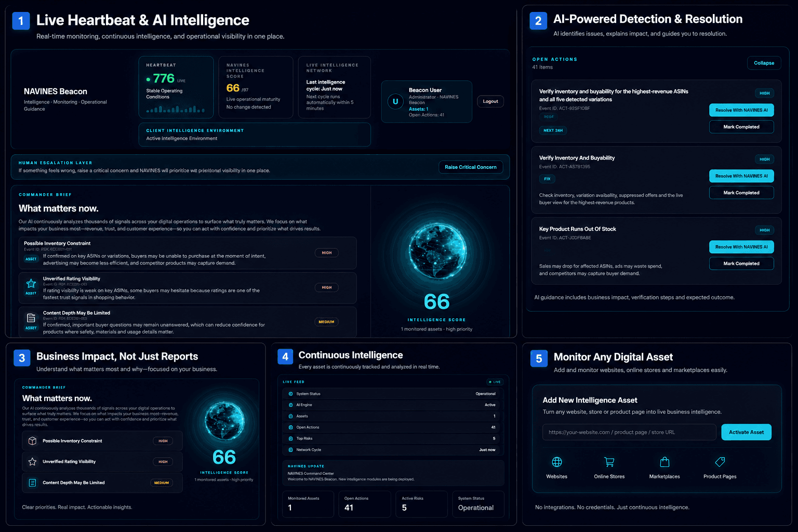Click the Heartbeat value 776
The image size is (798, 532).
tap(164, 78)
